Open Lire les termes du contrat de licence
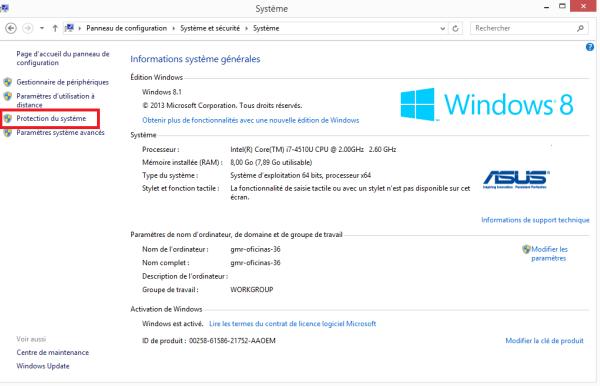This screenshot has height=386, width=600. [293, 324]
